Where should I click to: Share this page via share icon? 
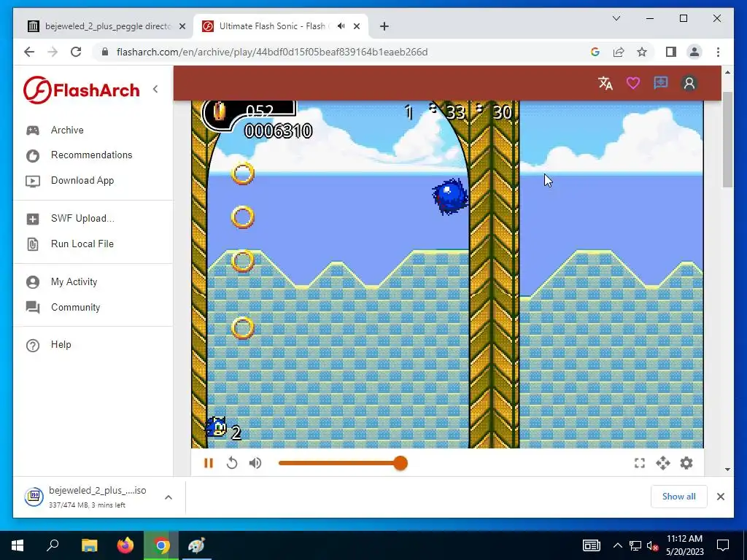point(619,52)
